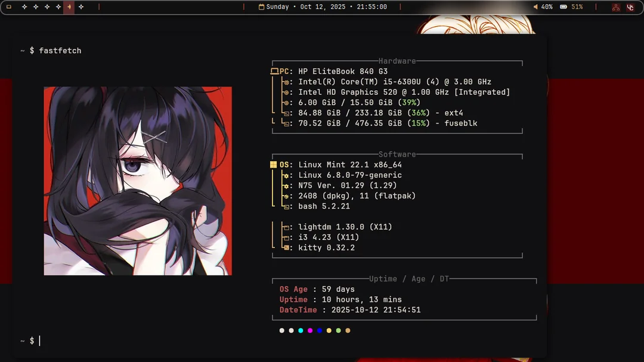Screen dimensions: 644x362
Task: Click the Intel HD Graphics 520 line
Action: 404,92
